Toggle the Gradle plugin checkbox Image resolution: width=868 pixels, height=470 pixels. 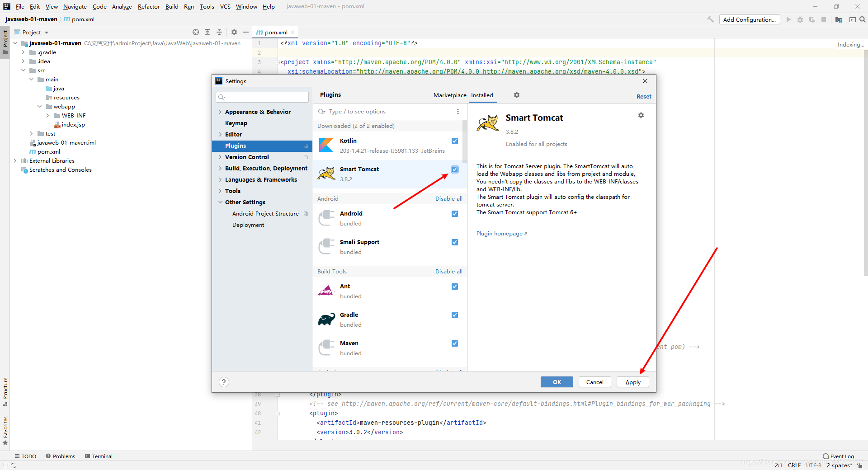pos(455,315)
